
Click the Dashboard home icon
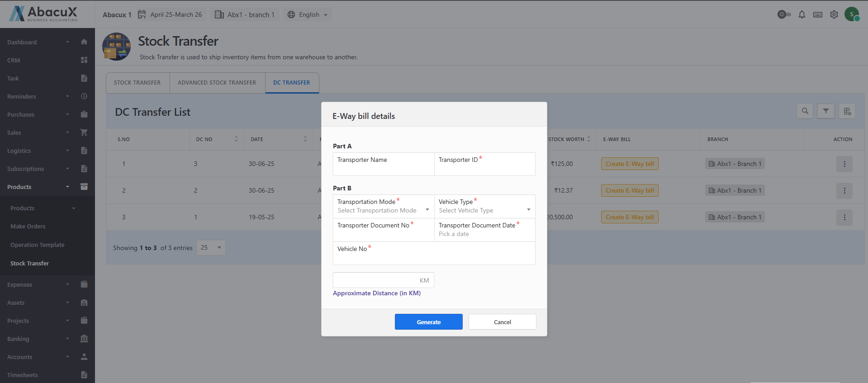coord(84,42)
